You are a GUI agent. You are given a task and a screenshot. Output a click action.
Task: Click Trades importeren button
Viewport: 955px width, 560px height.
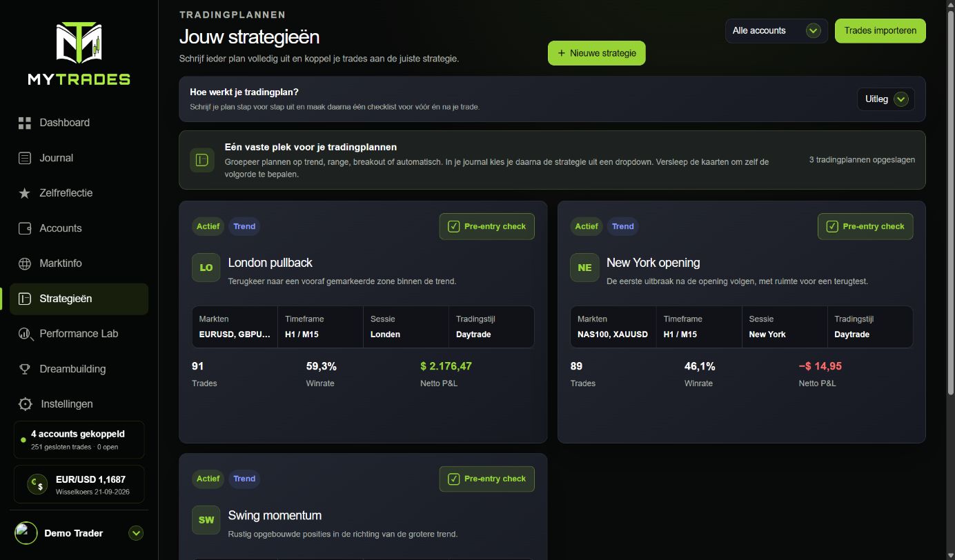point(880,30)
